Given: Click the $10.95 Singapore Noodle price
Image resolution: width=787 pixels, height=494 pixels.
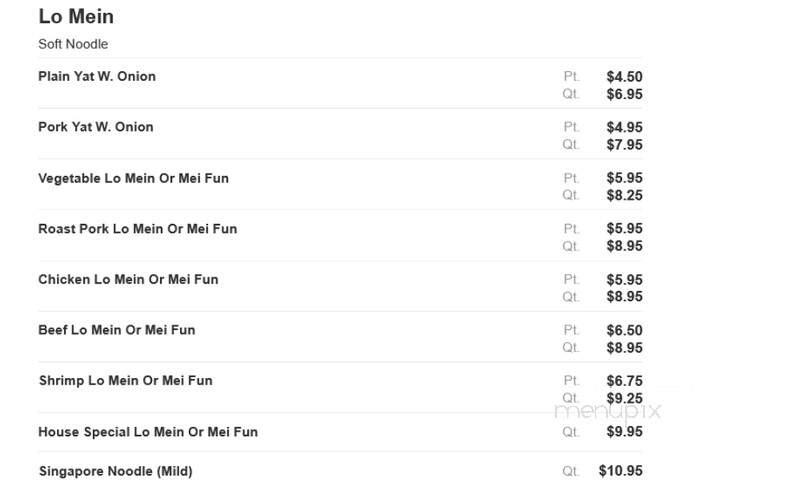Looking at the screenshot, I should click(x=621, y=471).
